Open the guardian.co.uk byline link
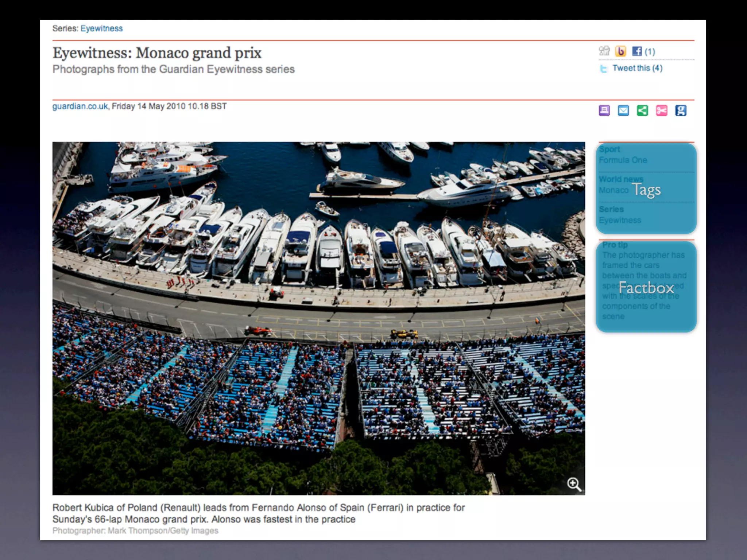The image size is (747, 560). [80, 106]
